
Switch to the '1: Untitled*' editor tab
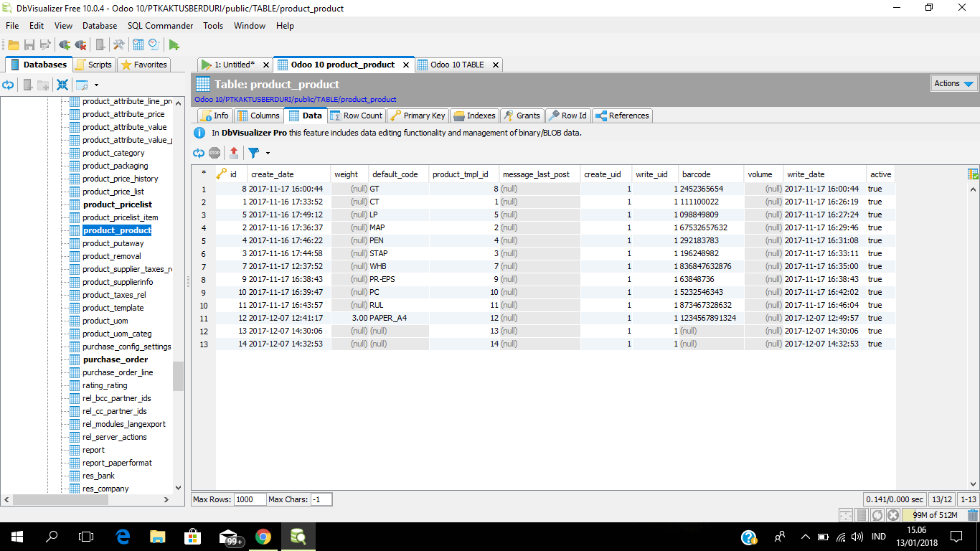[x=235, y=65]
